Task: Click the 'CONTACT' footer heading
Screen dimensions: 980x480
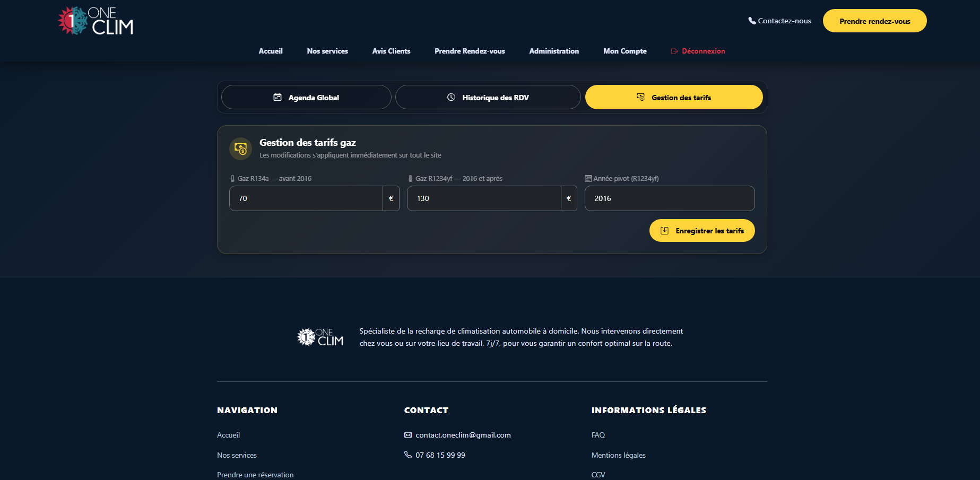Action: pos(426,410)
